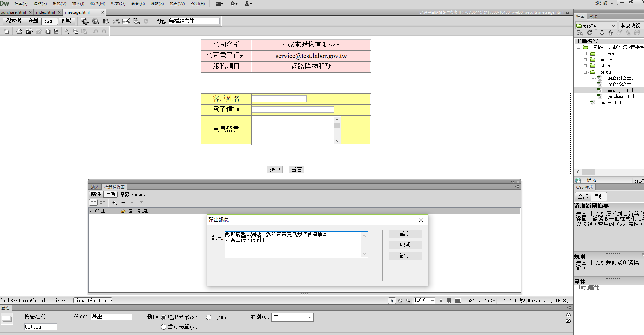
Task: Click the Remove behavior minus icon
Action: [x=123, y=202]
